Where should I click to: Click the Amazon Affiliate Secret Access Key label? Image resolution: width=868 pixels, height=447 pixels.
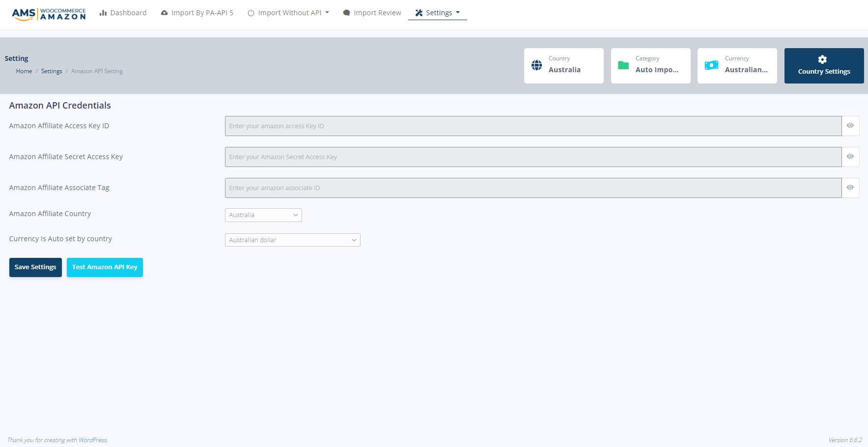[66, 157]
